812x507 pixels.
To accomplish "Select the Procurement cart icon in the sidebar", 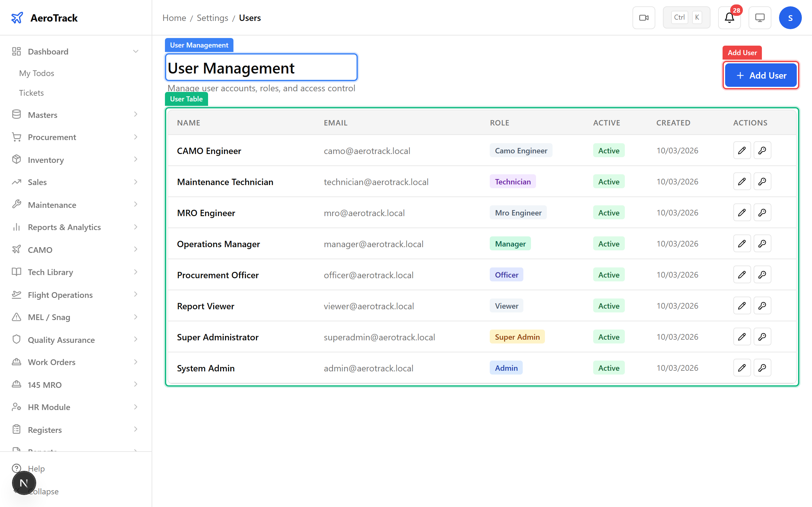I will pyautogui.click(x=16, y=137).
